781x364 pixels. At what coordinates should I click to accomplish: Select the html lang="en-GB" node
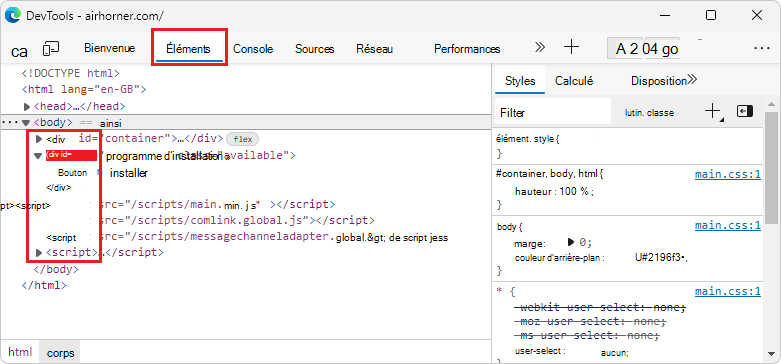tap(84, 90)
